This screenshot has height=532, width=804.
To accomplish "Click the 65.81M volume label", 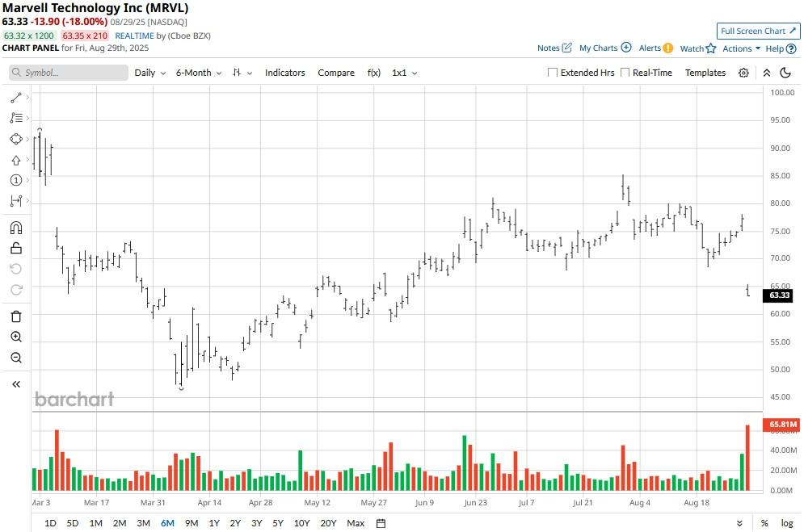I will coord(783,425).
